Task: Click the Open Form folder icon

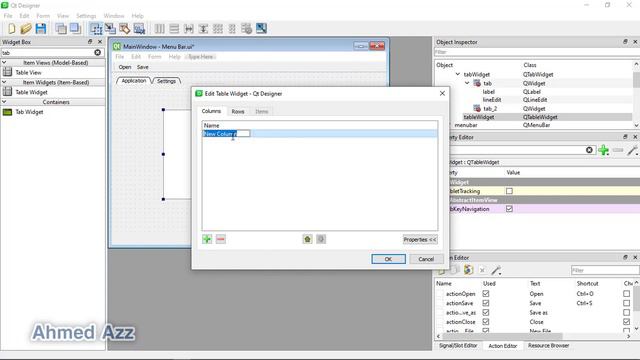Action: point(26,29)
